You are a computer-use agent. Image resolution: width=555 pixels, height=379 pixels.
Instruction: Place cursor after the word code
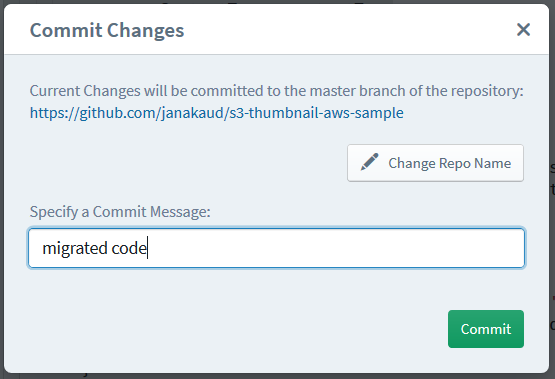coord(147,248)
